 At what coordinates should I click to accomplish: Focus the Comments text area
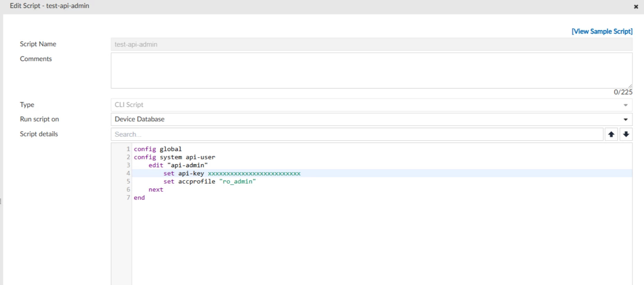click(x=372, y=70)
